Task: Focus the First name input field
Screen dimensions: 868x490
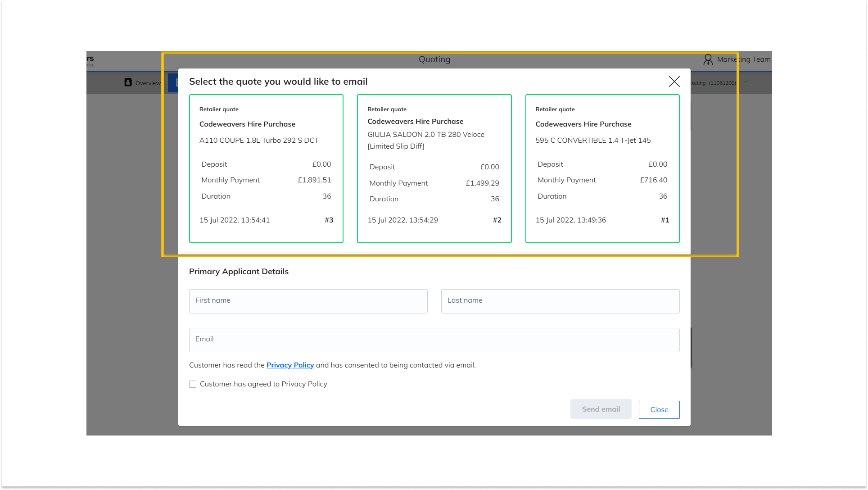Action: (308, 301)
